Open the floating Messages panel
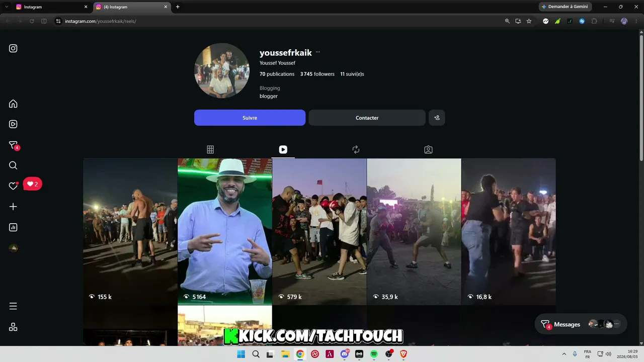The image size is (644, 362). (x=581, y=324)
